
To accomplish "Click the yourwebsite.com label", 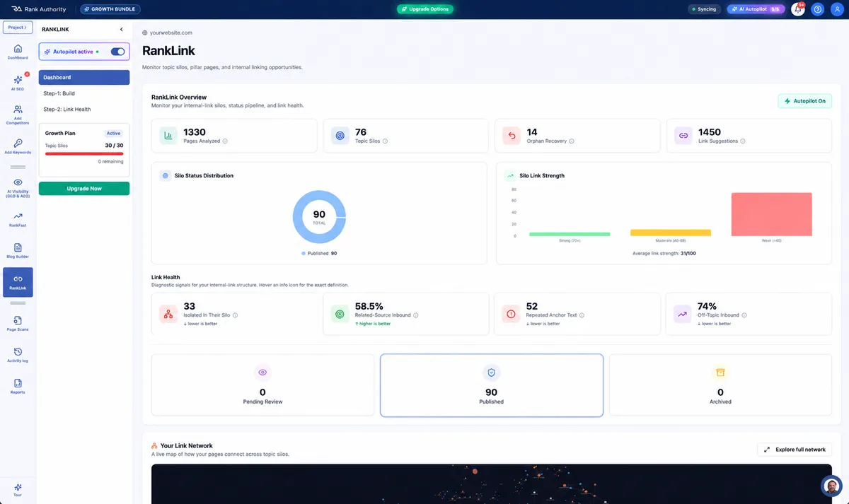I will pos(168,33).
